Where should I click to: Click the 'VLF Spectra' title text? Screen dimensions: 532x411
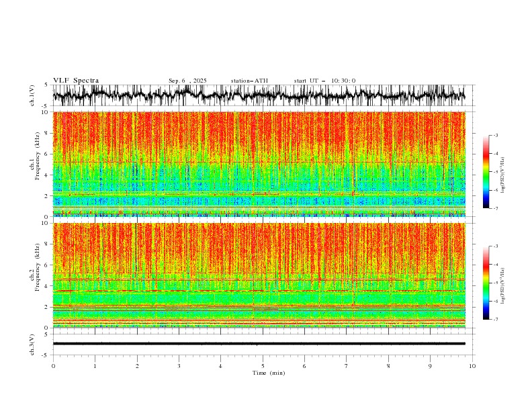click(x=76, y=81)
